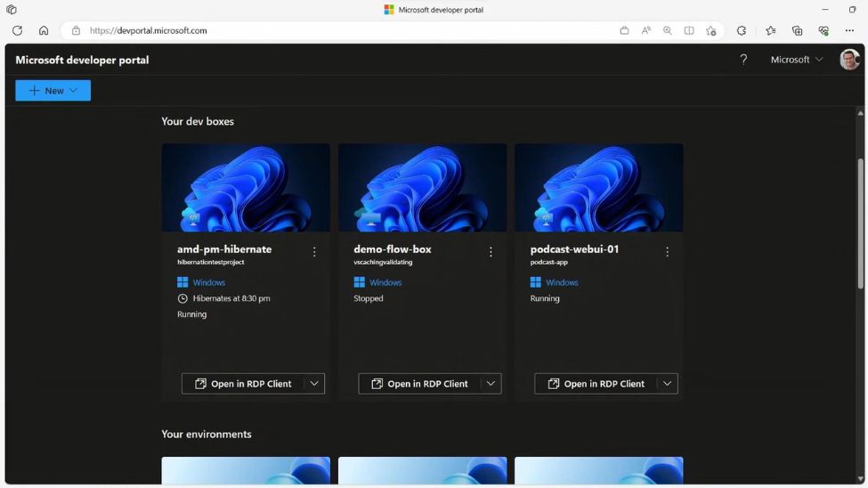The image size is (868, 488).
Task: Open more options for amd-pm-hibernate
Action: pos(314,252)
